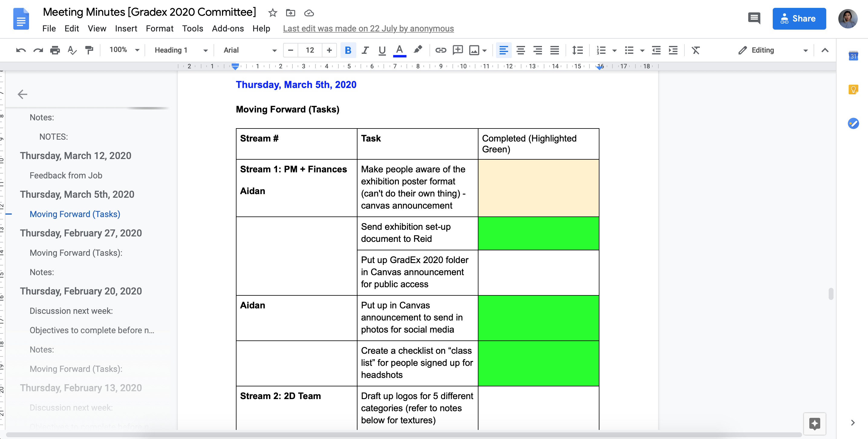Open comment history
Viewport: 868px width, 439px height.
754,18
